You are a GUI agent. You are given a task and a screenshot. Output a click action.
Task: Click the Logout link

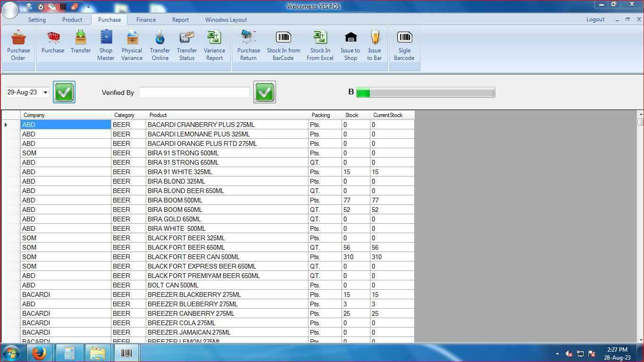[x=595, y=19]
